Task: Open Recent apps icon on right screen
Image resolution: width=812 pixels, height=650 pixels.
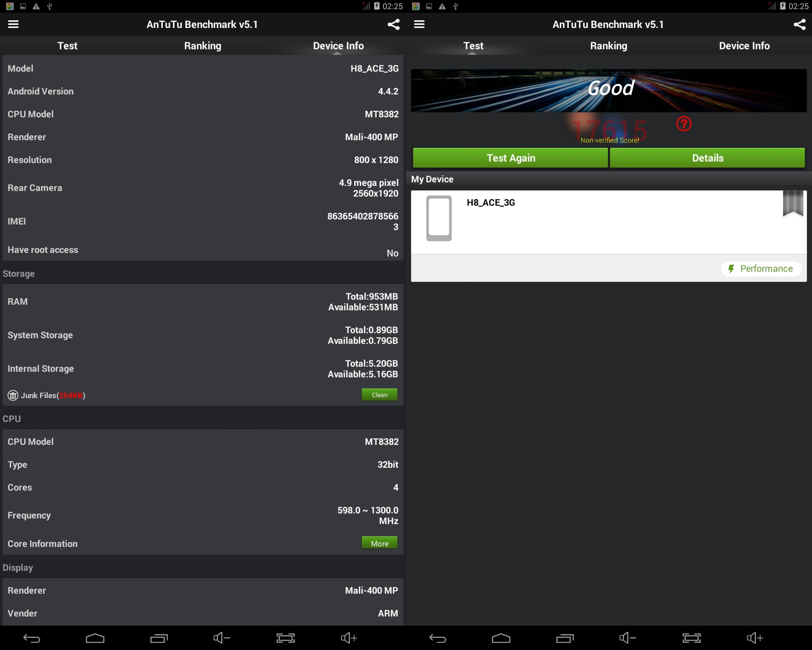Action: [x=565, y=638]
